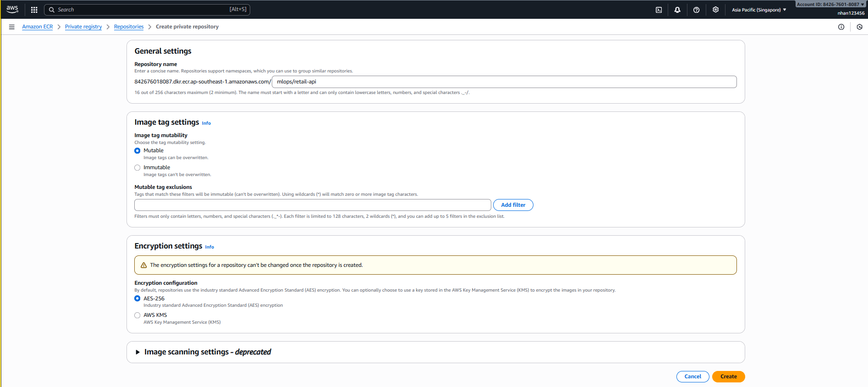This screenshot has width=868, height=387.
Task: Open the help question mark menu
Action: [696, 10]
